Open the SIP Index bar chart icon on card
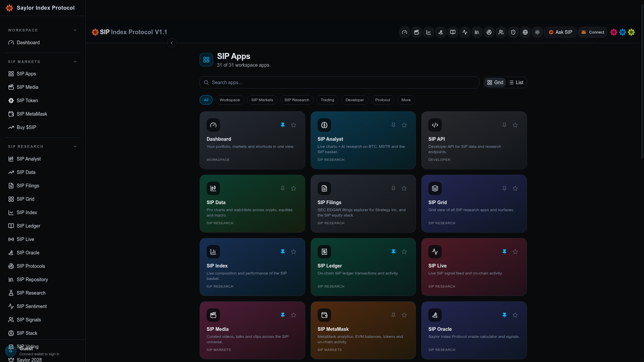Screen dimensions: 644x362 [213, 252]
